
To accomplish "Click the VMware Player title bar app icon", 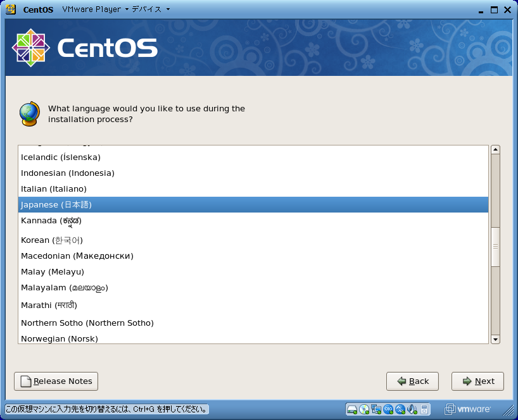I will [11, 9].
